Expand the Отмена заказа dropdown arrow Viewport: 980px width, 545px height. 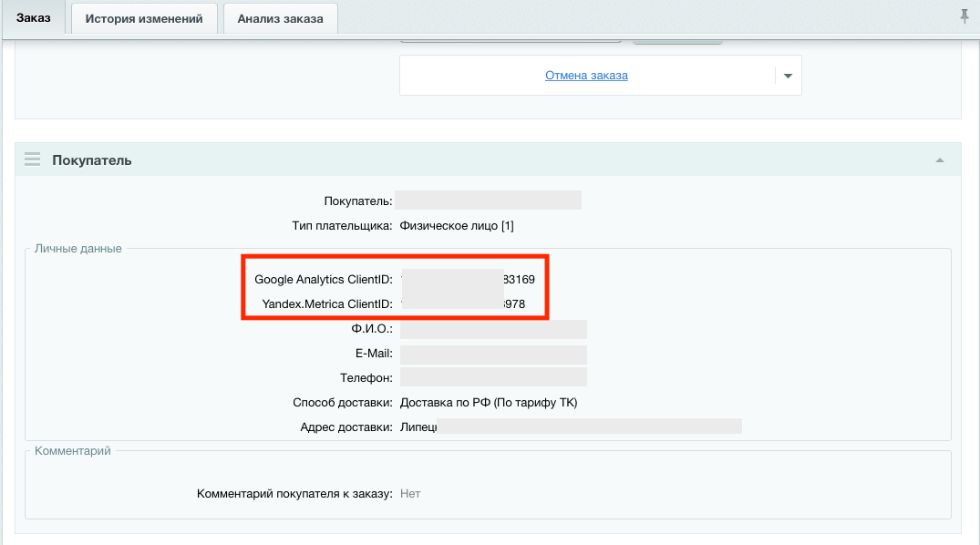click(788, 76)
